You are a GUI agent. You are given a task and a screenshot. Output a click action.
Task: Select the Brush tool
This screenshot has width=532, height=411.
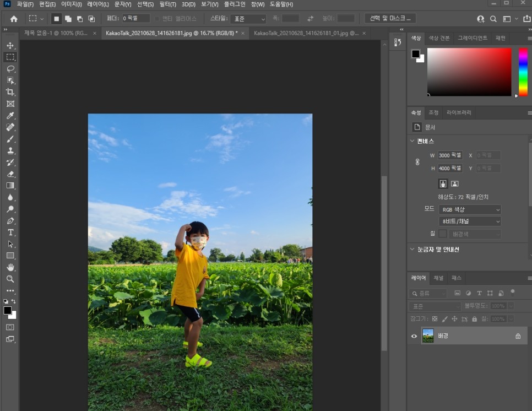(x=10, y=139)
